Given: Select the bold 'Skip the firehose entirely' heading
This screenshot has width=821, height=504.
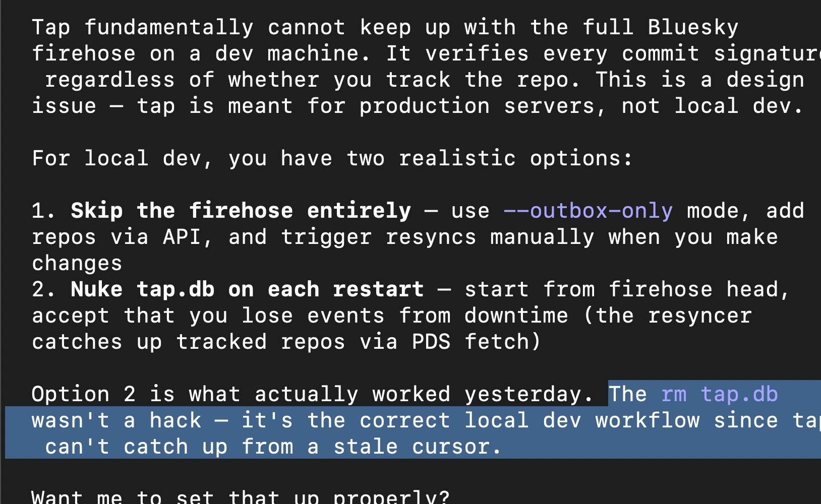Looking at the screenshot, I should 241,211.
